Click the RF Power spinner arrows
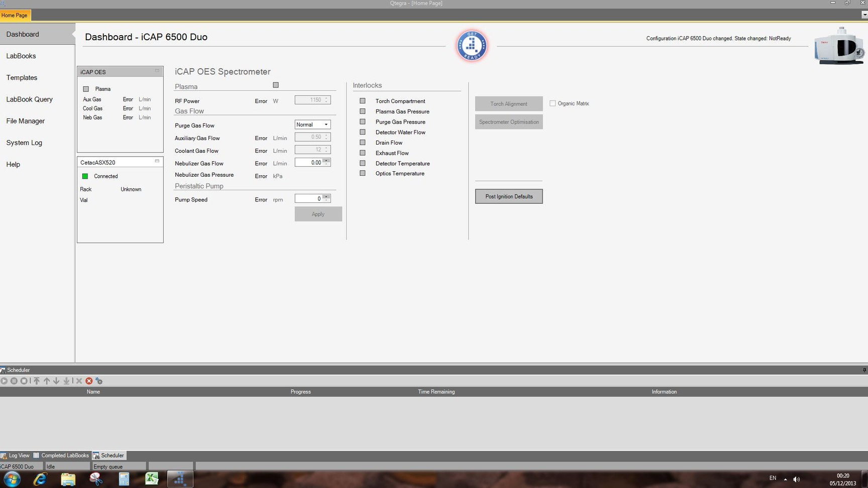 [x=327, y=100]
